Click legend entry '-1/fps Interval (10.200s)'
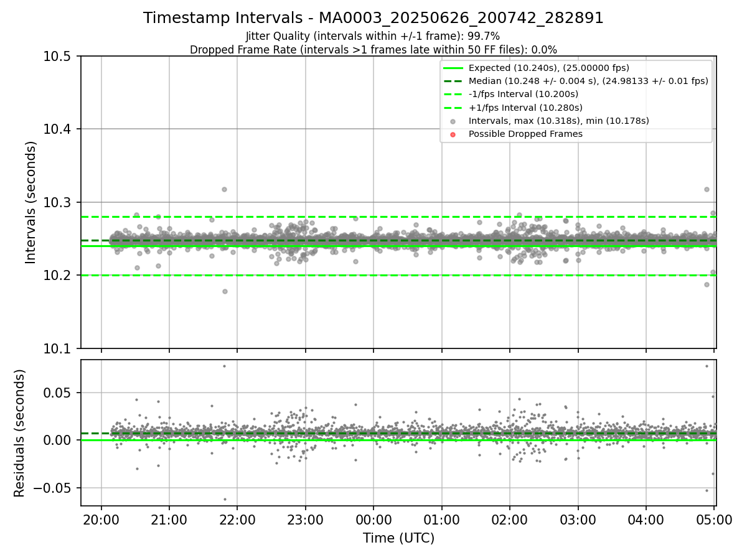The image size is (747, 560). click(524, 94)
